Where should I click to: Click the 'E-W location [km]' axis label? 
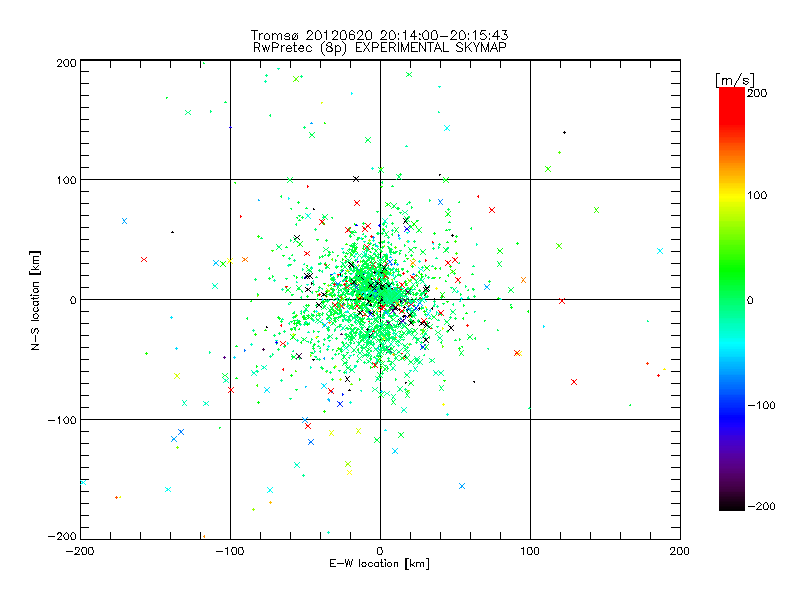(379, 563)
